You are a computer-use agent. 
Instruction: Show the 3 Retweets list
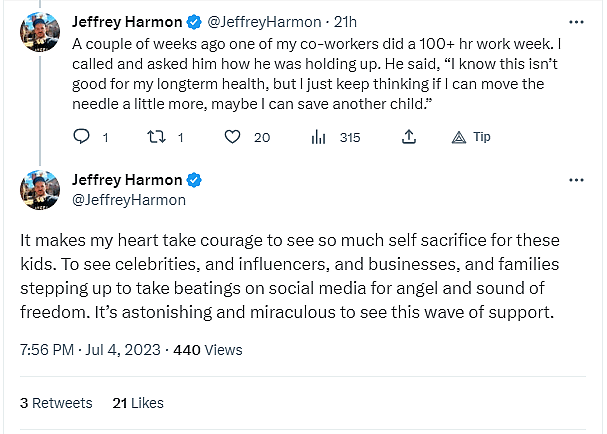coord(56,403)
